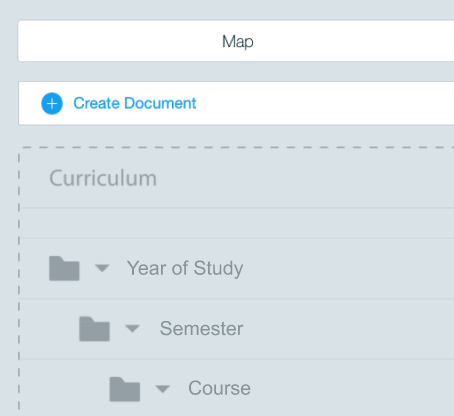
Task: Toggle the Course dropdown arrow
Action: (163, 389)
